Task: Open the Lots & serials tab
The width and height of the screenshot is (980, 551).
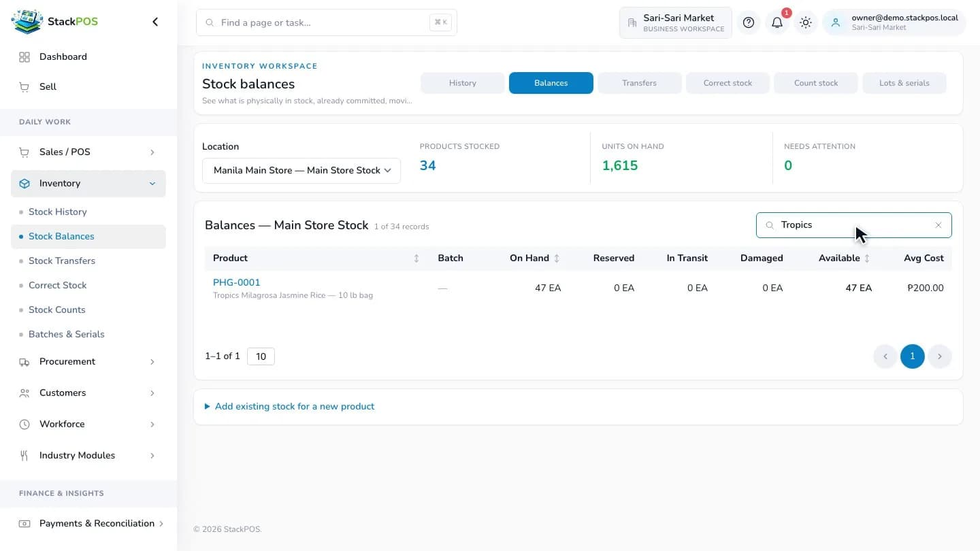Action: tap(904, 83)
